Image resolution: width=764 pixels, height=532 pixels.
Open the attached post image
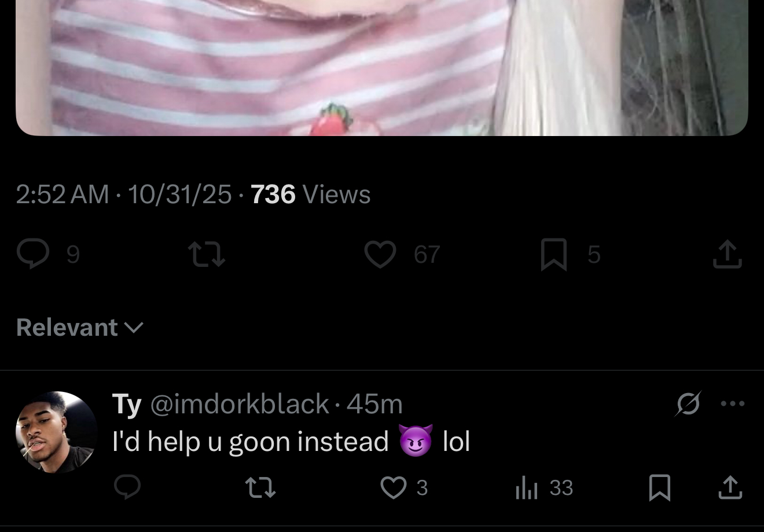coord(382,68)
